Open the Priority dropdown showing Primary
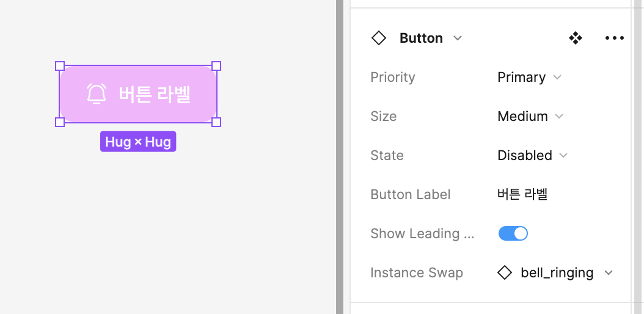Viewport: 644px width, 314px height. tap(529, 78)
